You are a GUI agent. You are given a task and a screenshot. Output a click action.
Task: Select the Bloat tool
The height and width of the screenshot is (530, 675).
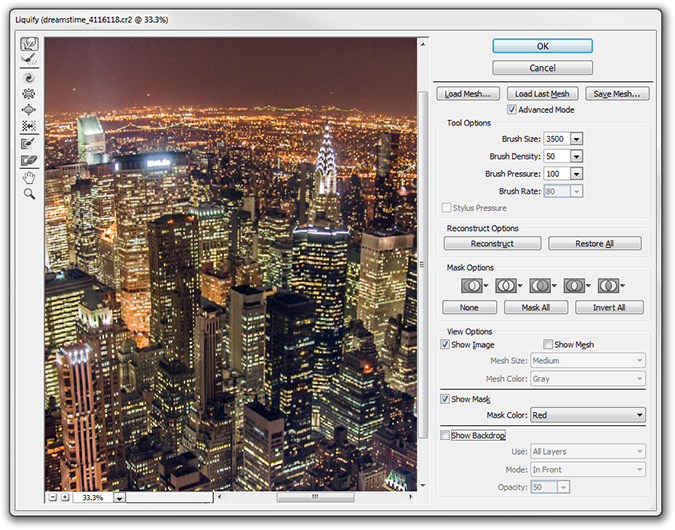coord(29,109)
